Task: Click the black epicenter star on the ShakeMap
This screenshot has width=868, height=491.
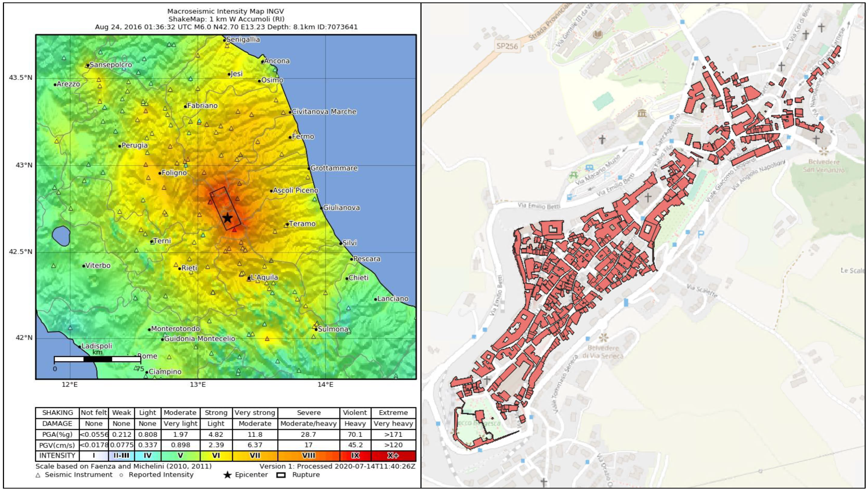Action: pyautogui.click(x=228, y=218)
